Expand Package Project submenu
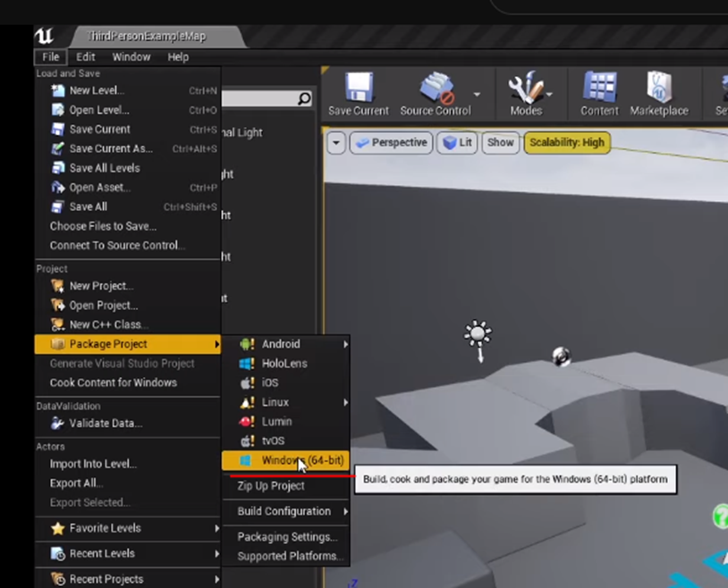The height and width of the screenshot is (588, 728). [128, 344]
